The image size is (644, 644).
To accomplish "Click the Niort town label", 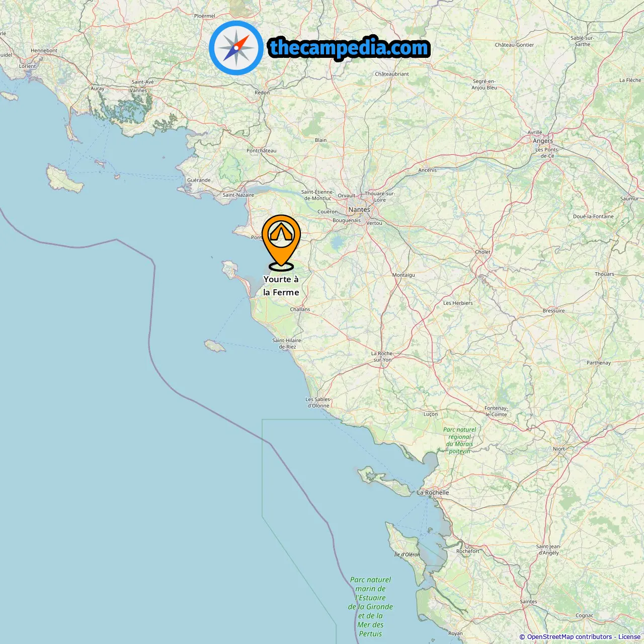I will point(559,449).
